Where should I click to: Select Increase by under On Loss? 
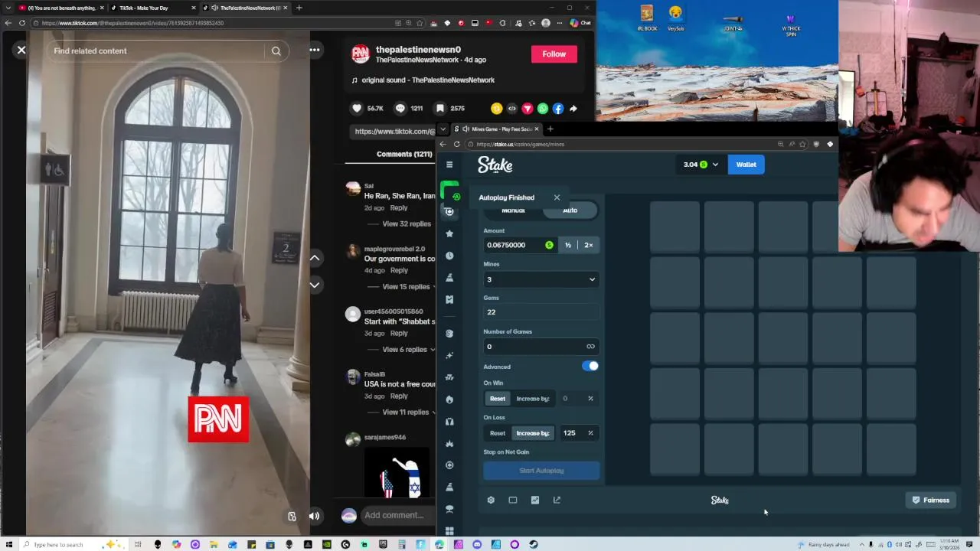(x=533, y=433)
